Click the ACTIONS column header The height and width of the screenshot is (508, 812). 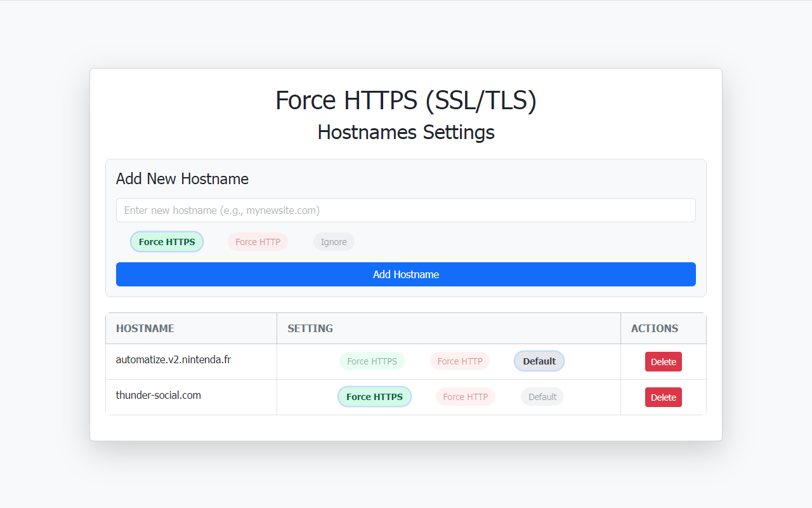point(655,328)
